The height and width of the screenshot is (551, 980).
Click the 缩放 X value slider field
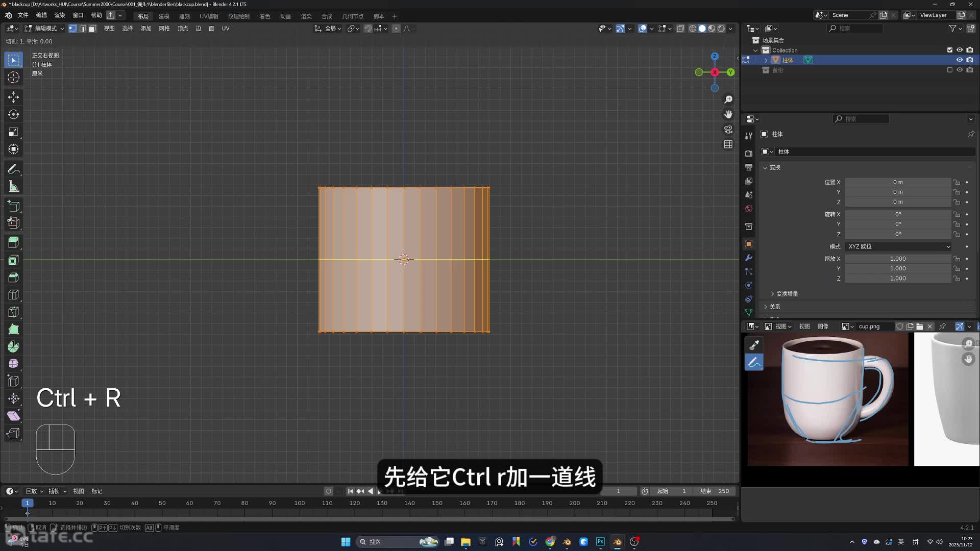(x=897, y=259)
